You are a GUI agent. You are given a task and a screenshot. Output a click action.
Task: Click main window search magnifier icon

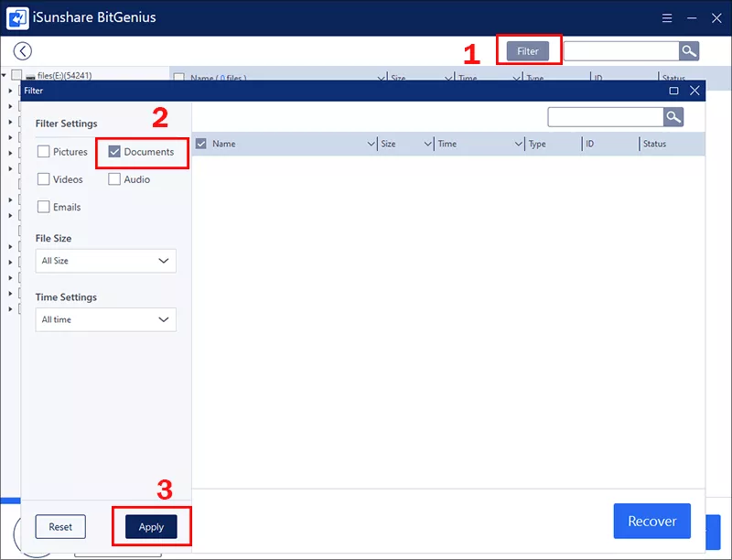click(x=689, y=51)
